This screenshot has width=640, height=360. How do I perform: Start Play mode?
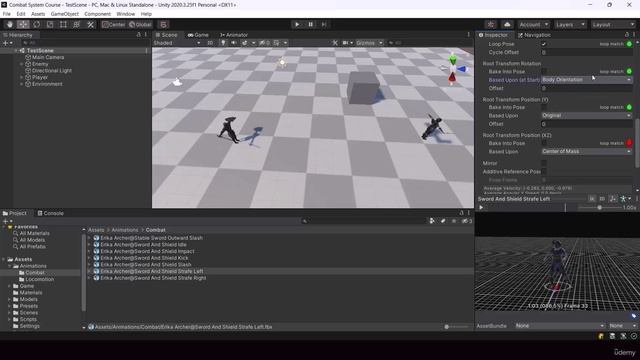click(x=297, y=24)
